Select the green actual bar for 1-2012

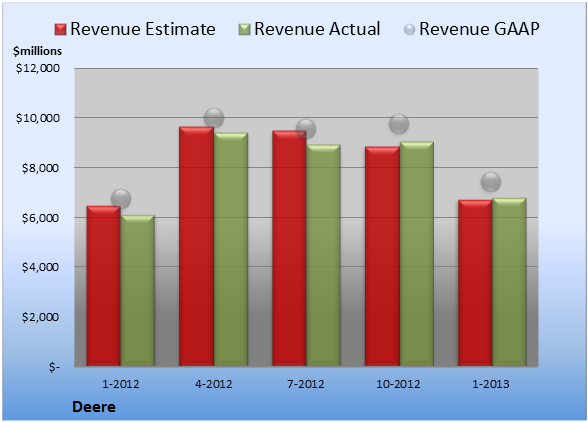click(x=138, y=290)
